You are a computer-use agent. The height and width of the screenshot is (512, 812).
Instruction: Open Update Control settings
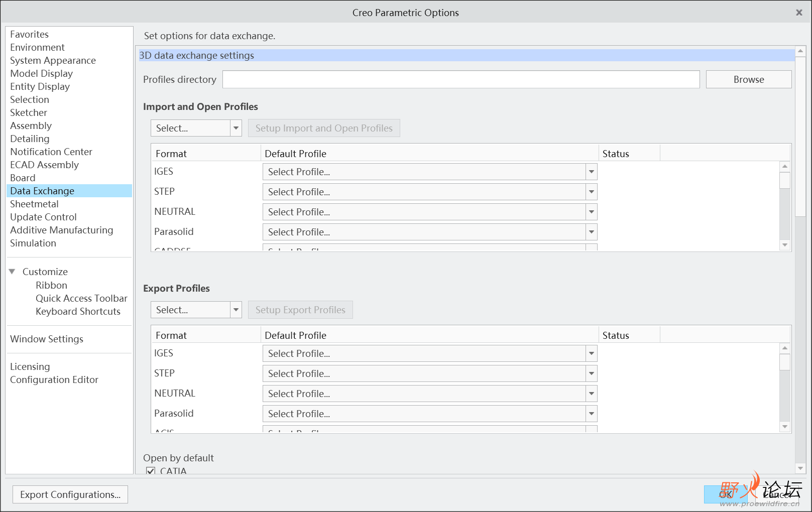43,217
